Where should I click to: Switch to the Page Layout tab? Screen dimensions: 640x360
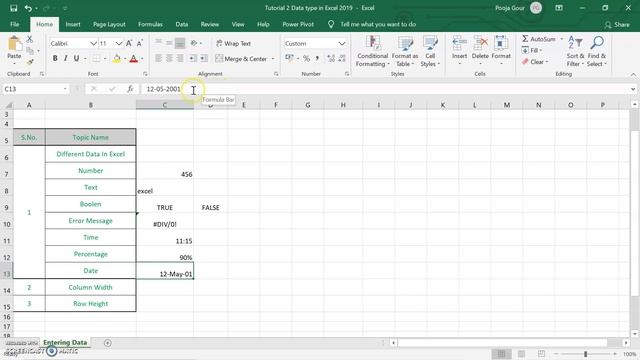109,24
